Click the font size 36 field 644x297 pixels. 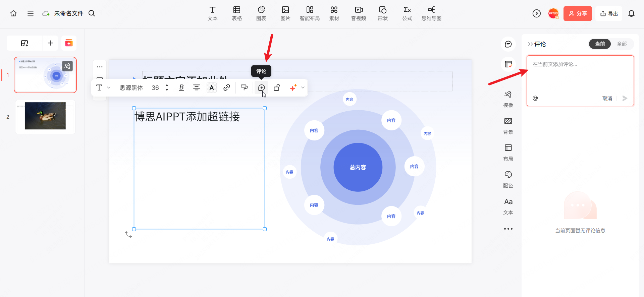click(155, 87)
